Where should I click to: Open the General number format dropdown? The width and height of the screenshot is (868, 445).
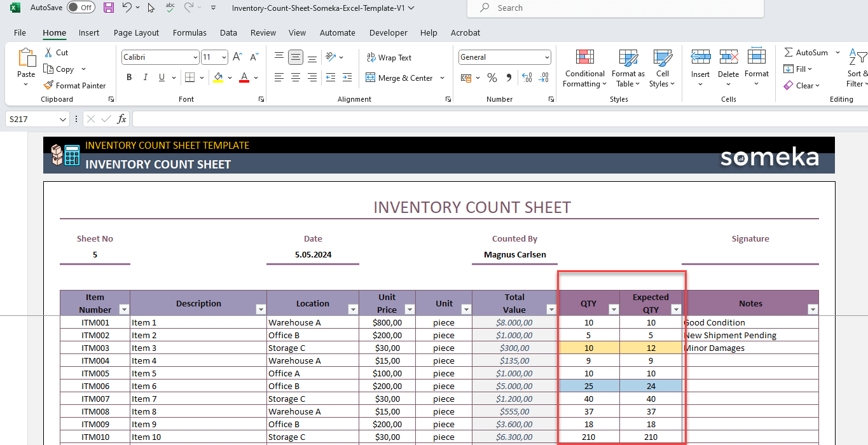[x=547, y=57]
